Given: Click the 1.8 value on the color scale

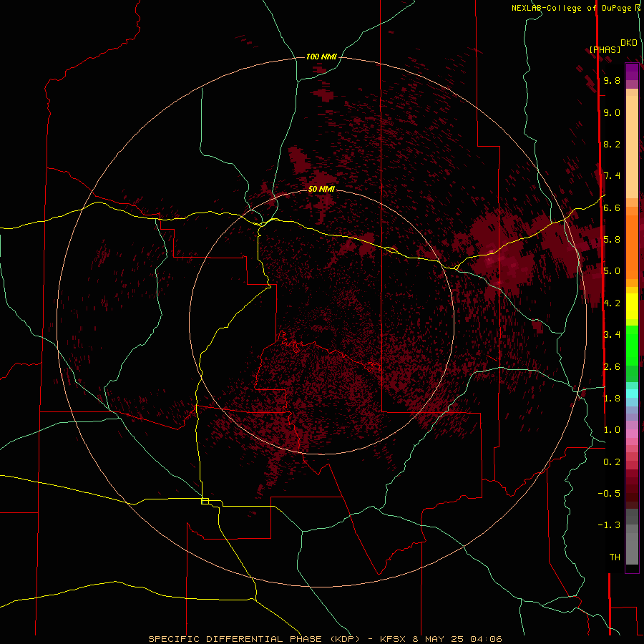Looking at the screenshot, I should pos(612,398).
